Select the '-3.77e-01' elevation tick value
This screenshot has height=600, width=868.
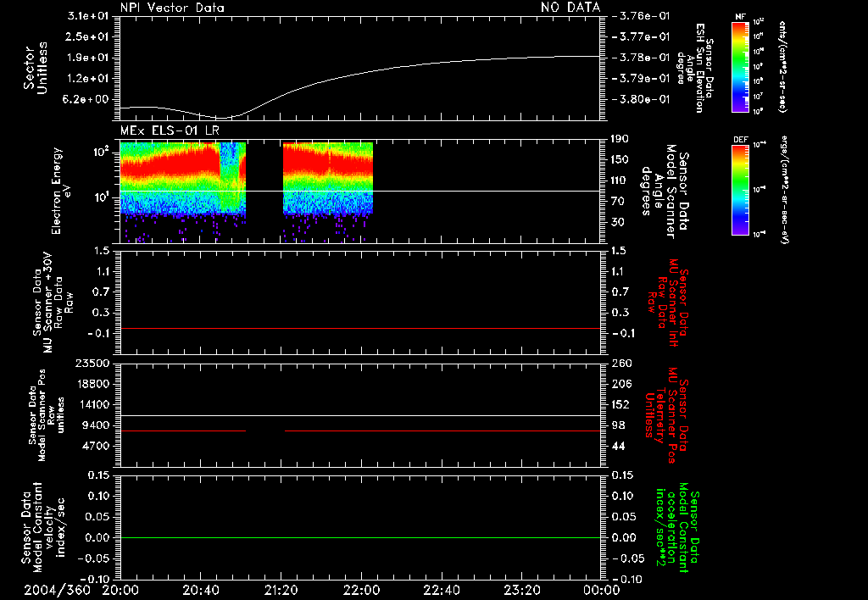pos(641,36)
